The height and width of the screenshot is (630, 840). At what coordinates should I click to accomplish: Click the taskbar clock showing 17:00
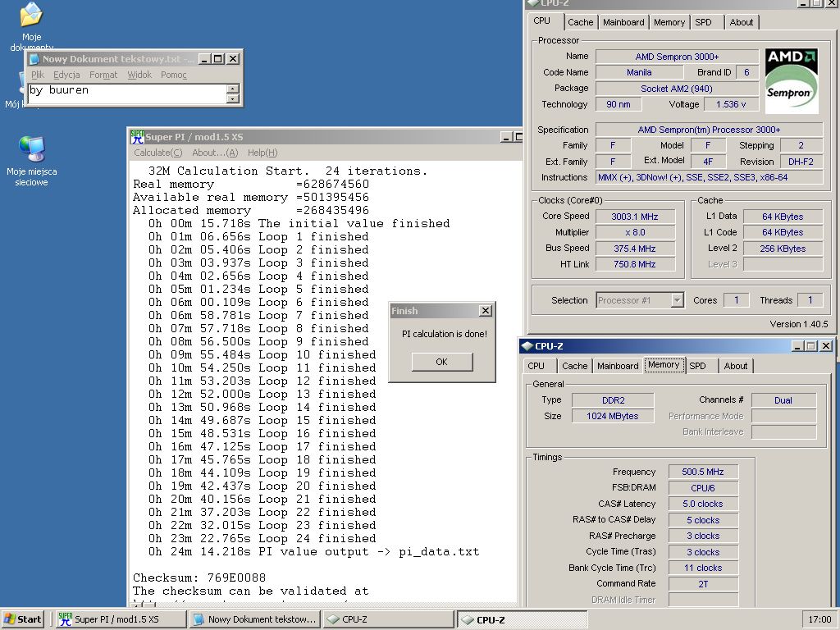(819, 619)
